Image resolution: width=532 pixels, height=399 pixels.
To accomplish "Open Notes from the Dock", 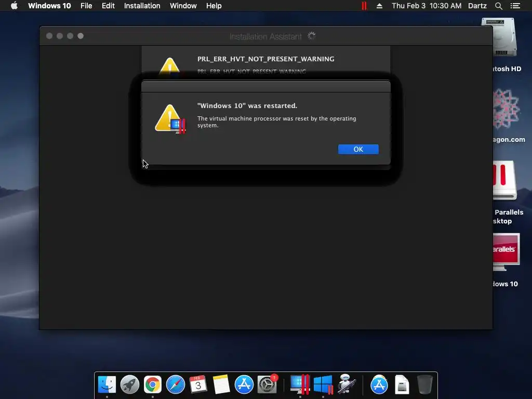I will [x=221, y=384].
